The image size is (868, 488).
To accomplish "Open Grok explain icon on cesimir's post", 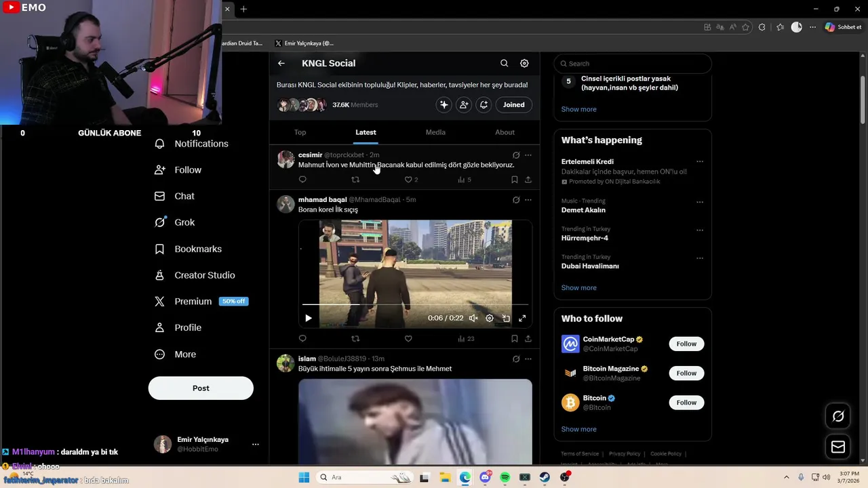I will pos(516,155).
